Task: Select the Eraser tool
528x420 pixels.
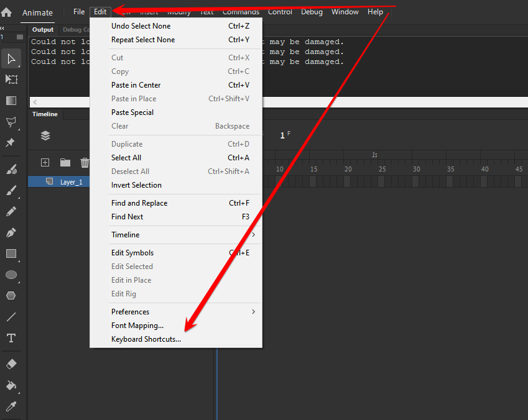Action: pyautogui.click(x=11, y=364)
